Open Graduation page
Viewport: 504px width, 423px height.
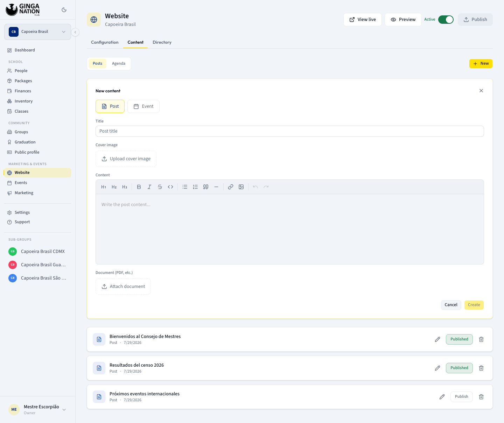pyautogui.click(x=37, y=142)
